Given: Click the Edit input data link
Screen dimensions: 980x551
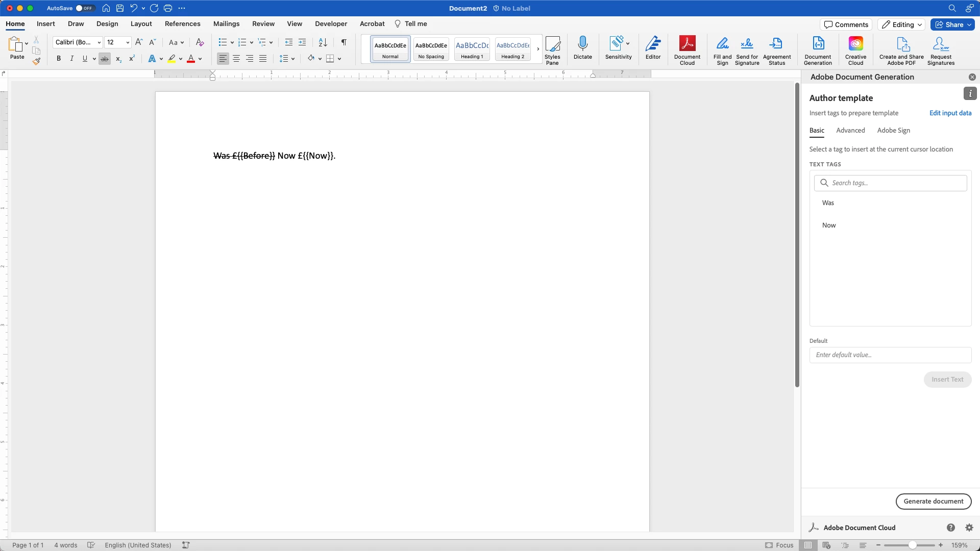Looking at the screenshot, I should [950, 113].
